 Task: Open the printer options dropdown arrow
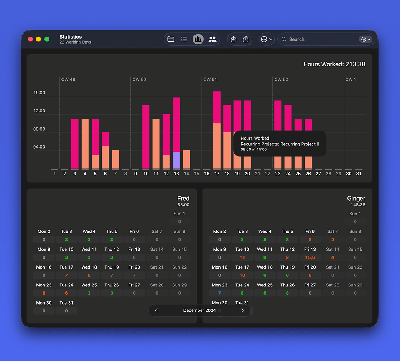pos(270,39)
